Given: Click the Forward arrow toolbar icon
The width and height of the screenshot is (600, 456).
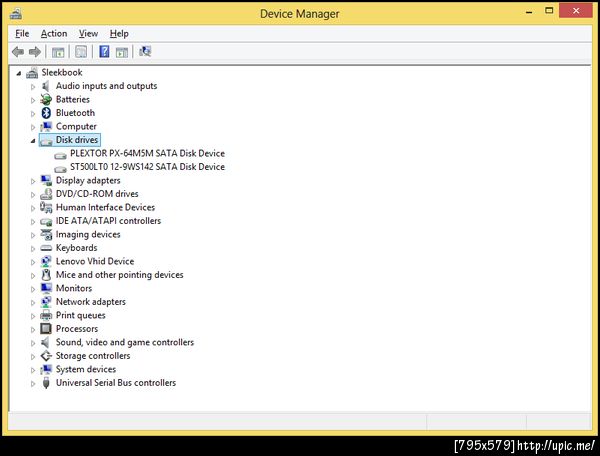Looking at the screenshot, I should pyautogui.click(x=35, y=52).
